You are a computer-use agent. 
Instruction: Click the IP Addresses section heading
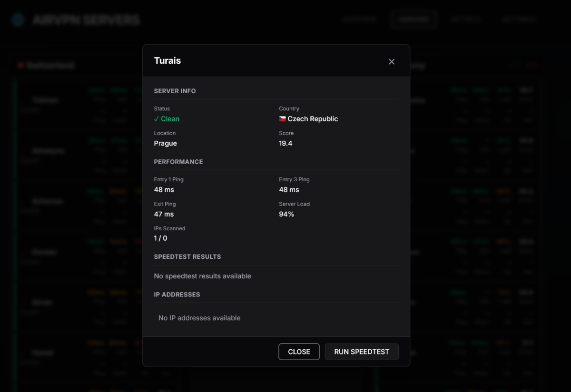tap(177, 294)
